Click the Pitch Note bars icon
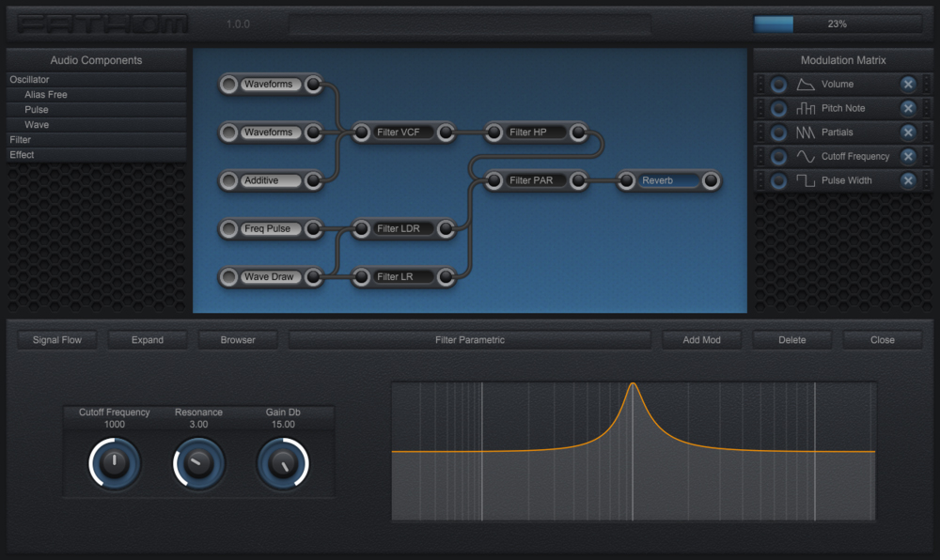 (x=806, y=108)
